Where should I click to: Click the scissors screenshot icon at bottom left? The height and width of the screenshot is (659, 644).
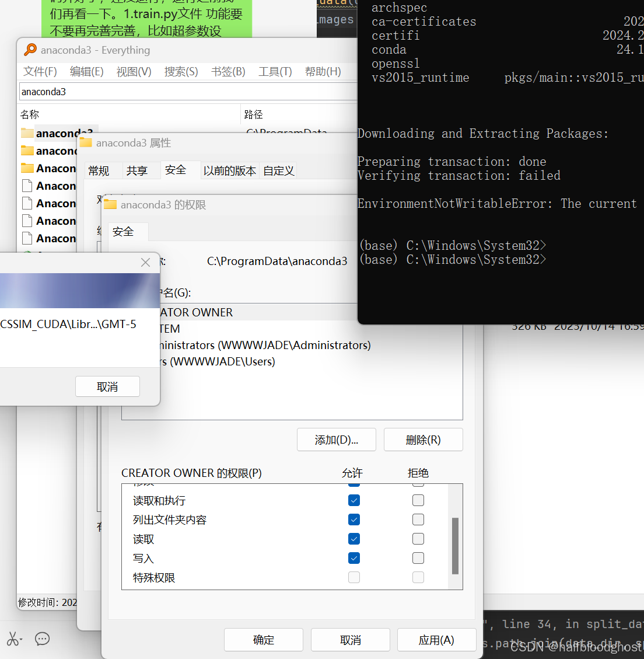(13, 639)
